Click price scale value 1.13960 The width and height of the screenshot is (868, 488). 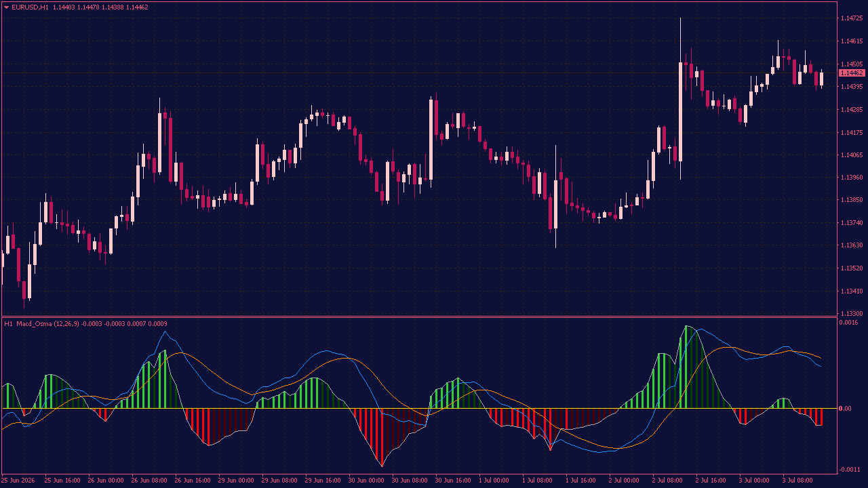(851, 178)
